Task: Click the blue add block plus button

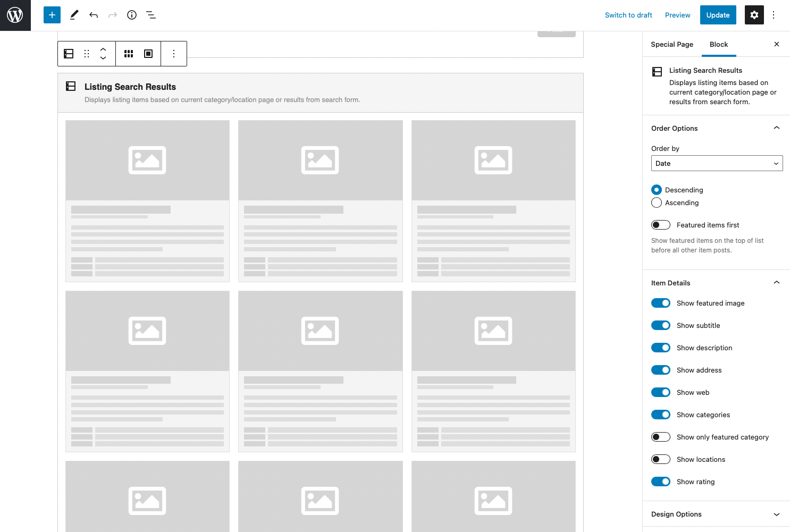Action: click(52, 15)
